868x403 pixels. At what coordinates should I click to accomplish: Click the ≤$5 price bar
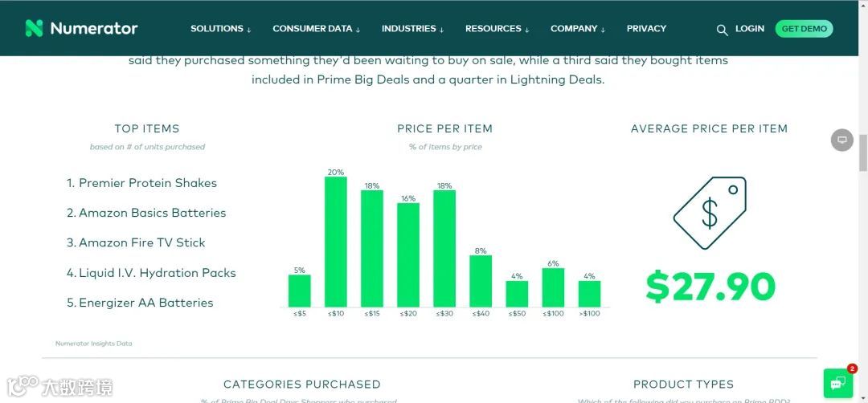pyautogui.click(x=300, y=291)
